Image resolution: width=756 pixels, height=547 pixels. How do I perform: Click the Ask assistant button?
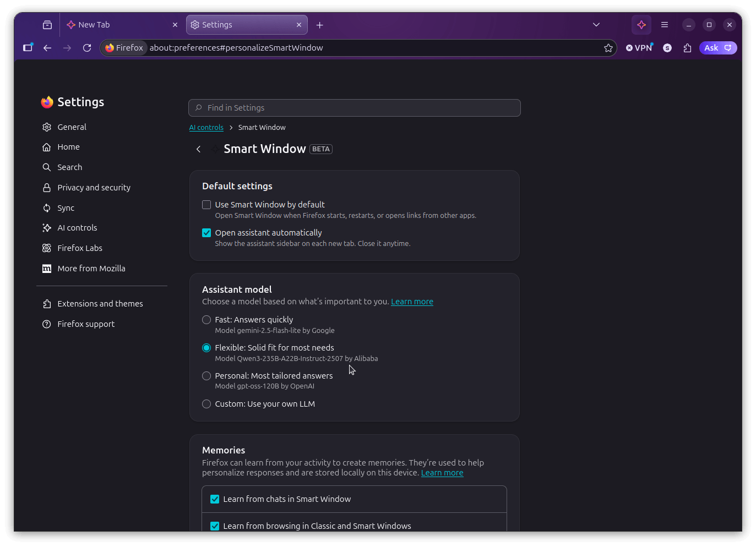(718, 48)
